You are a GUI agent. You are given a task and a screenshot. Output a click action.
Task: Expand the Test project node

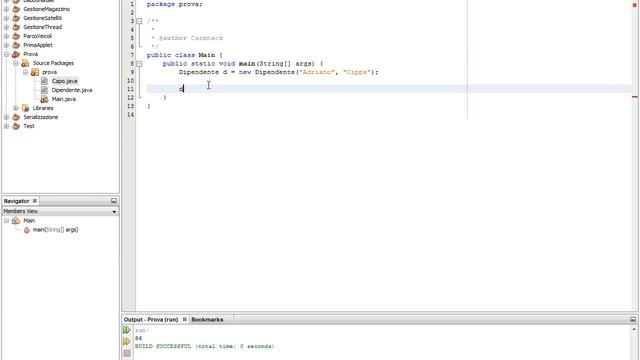point(7,126)
